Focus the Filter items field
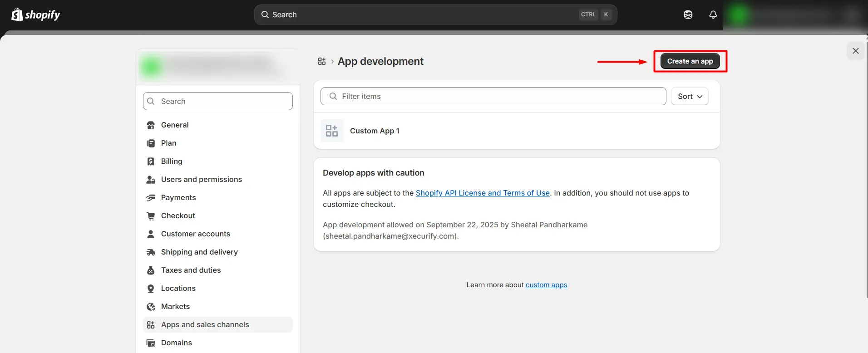Image resolution: width=868 pixels, height=353 pixels. 493,96
